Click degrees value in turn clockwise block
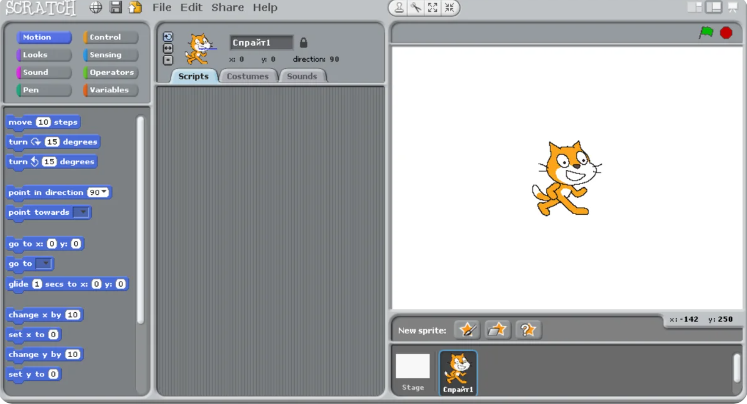This screenshot has width=747, height=404. pos(52,142)
